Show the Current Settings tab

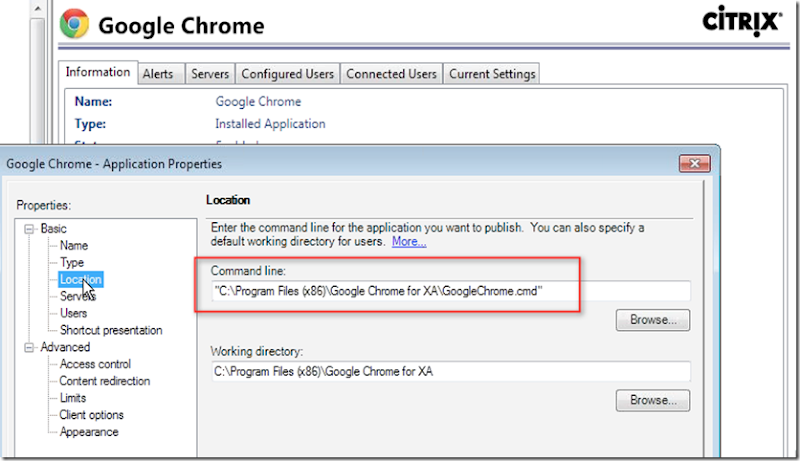pyautogui.click(x=492, y=74)
